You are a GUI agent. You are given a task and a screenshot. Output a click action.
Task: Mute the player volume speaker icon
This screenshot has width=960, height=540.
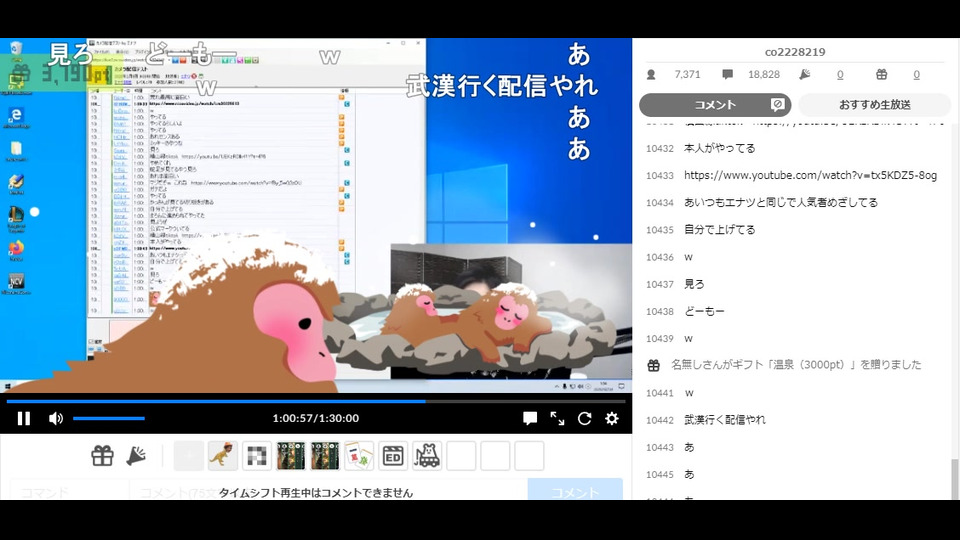[x=56, y=418]
